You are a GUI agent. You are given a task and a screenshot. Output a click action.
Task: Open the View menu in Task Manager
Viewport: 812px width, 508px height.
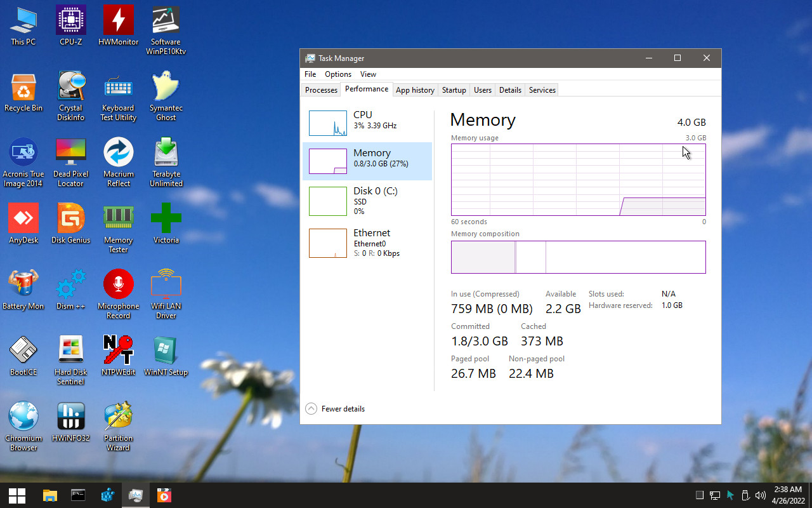point(368,74)
